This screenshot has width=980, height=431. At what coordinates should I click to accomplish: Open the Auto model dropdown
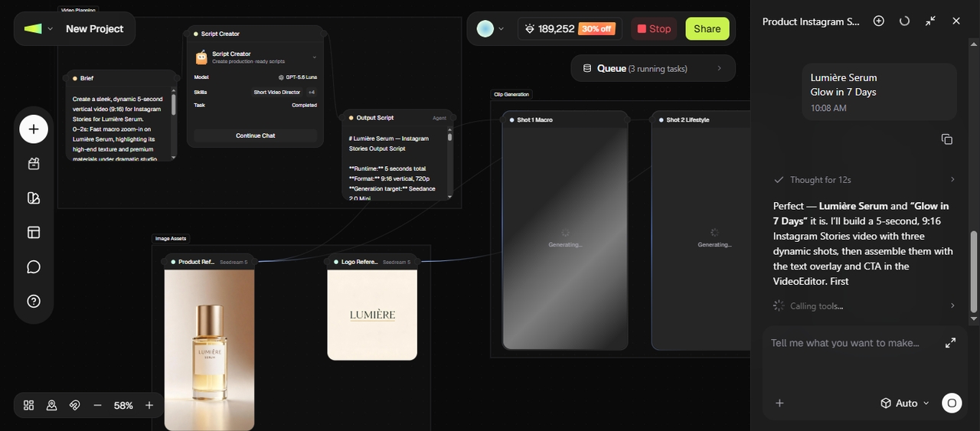[x=904, y=403]
